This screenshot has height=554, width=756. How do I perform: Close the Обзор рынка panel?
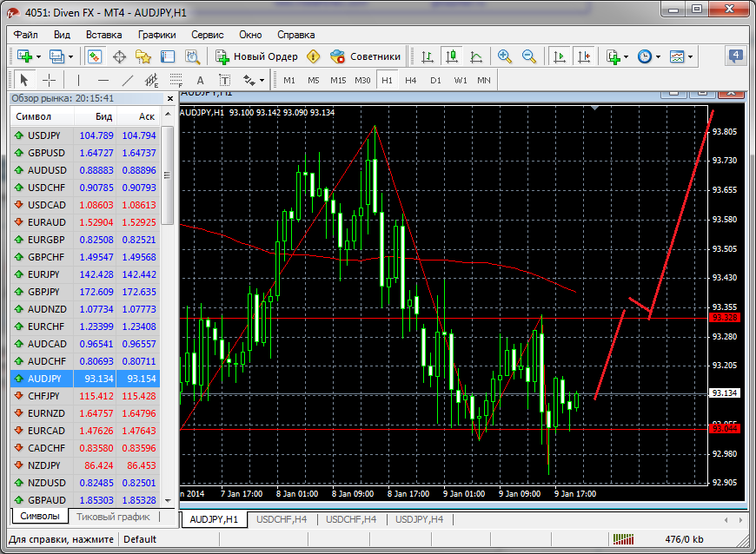[170, 98]
